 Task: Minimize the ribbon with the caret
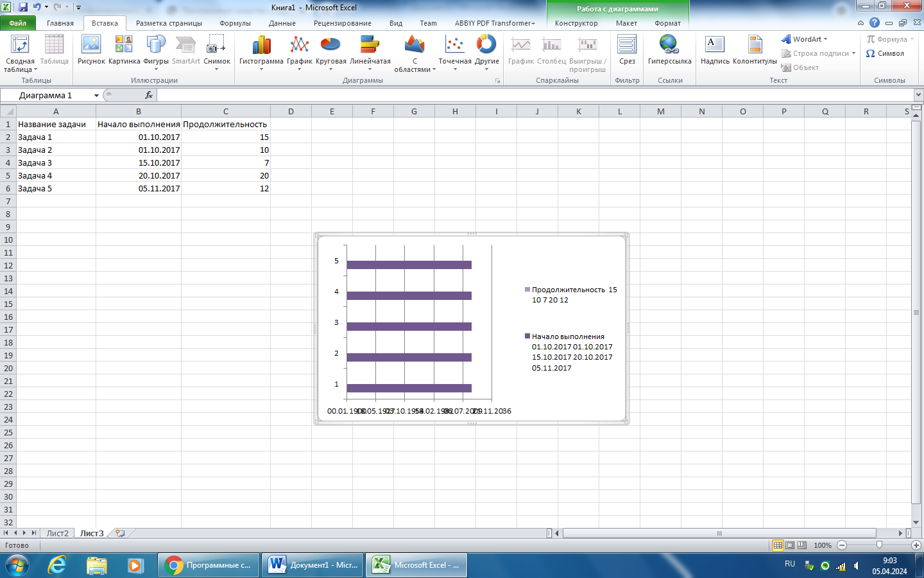pos(860,22)
